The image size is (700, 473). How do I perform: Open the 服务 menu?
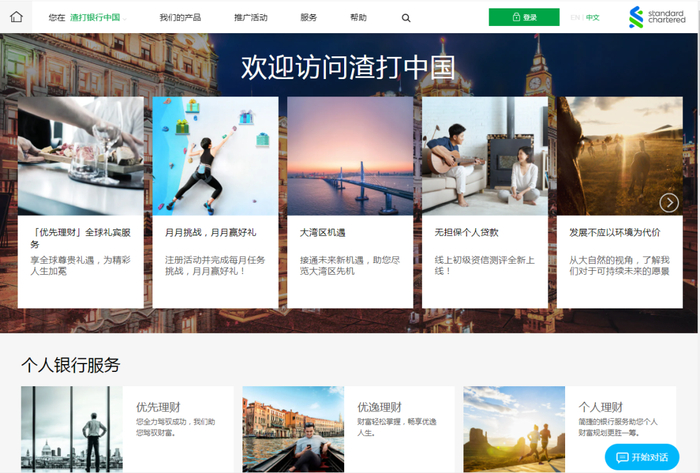(x=308, y=17)
